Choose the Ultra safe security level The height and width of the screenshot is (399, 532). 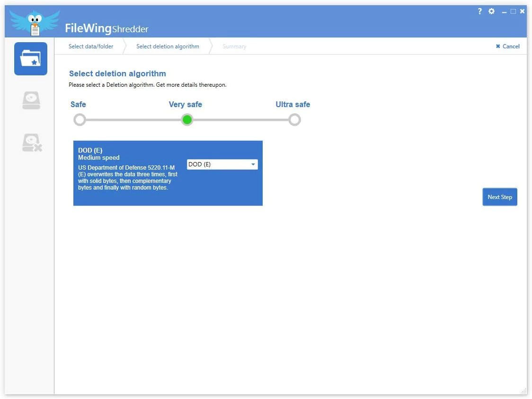click(294, 119)
